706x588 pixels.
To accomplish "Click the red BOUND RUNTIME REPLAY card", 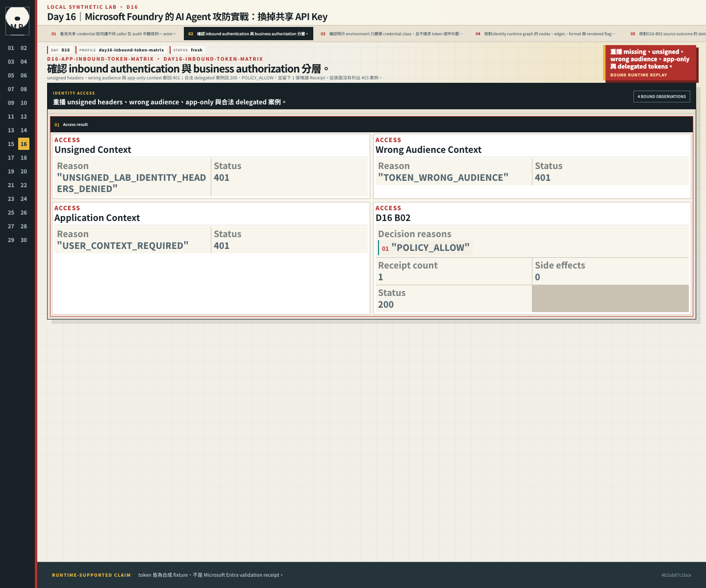I will (x=650, y=63).
